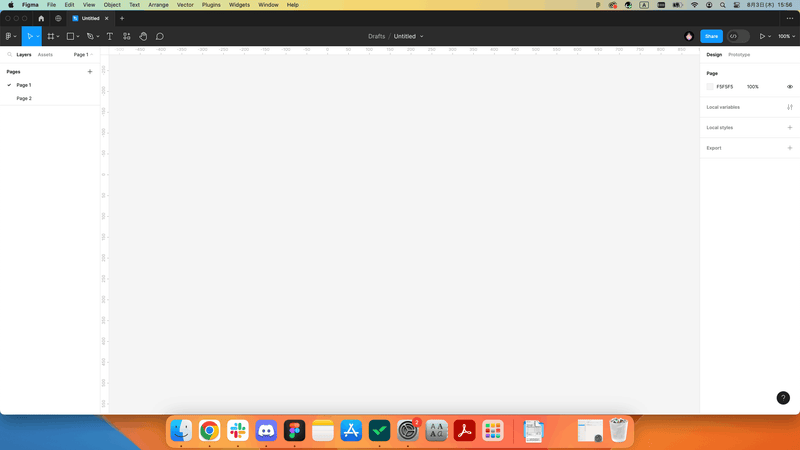Viewport: 800px width, 450px height.
Task: Open the Vector menu
Action: (x=185, y=5)
